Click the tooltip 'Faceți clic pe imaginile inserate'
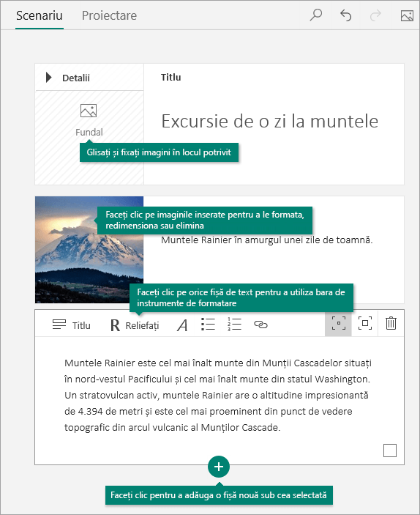This screenshot has height=515, width=420. 205,220
